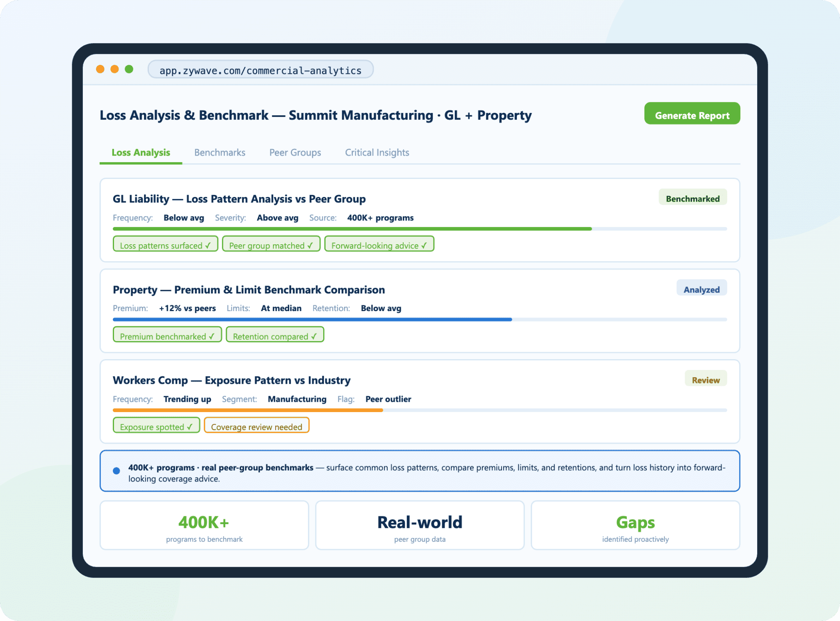
Task: Click the green window dot
Action: [129, 69]
